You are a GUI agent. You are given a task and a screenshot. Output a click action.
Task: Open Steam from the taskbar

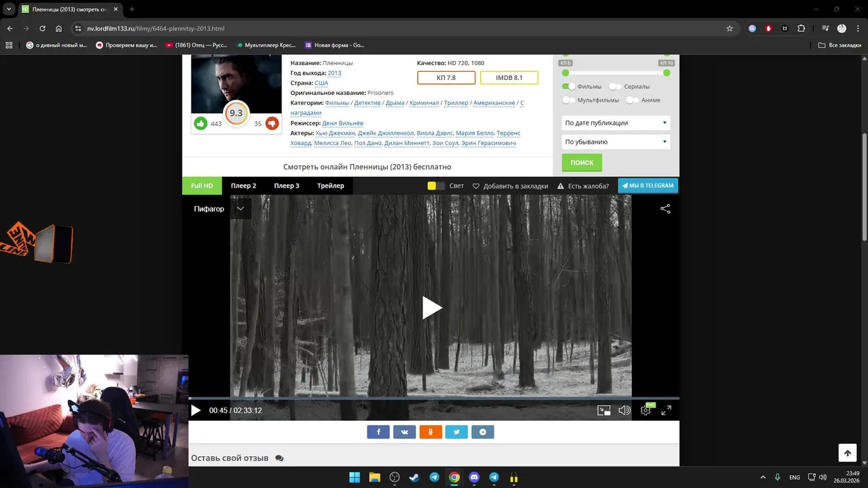pyautogui.click(x=414, y=477)
